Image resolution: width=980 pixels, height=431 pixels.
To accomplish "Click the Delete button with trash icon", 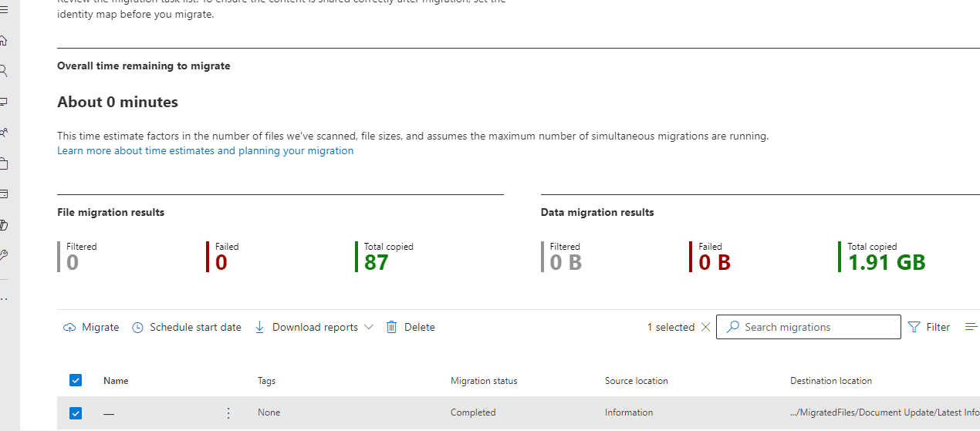I will coord(411,327).
